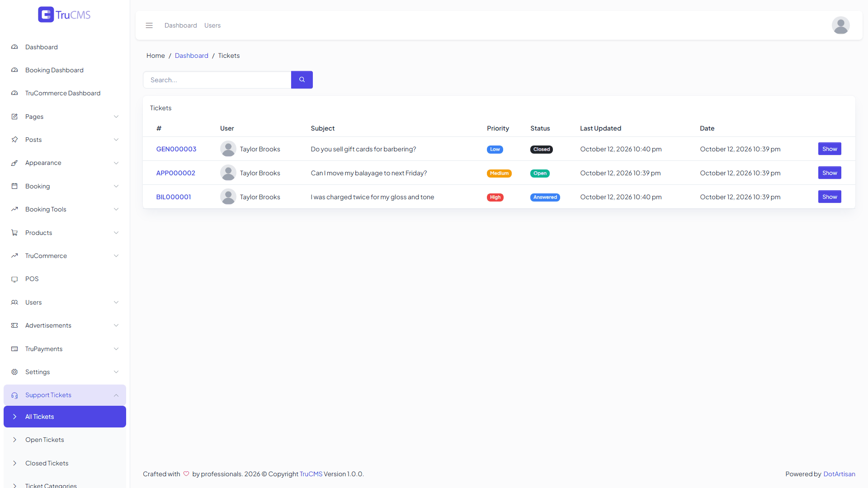Expand the Users menu chevron

point(116,302)
